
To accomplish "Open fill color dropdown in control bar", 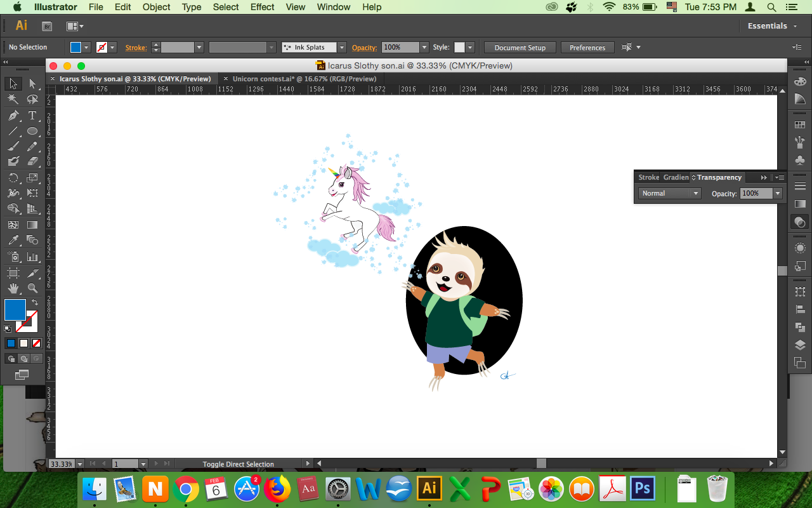I will 86,48.
